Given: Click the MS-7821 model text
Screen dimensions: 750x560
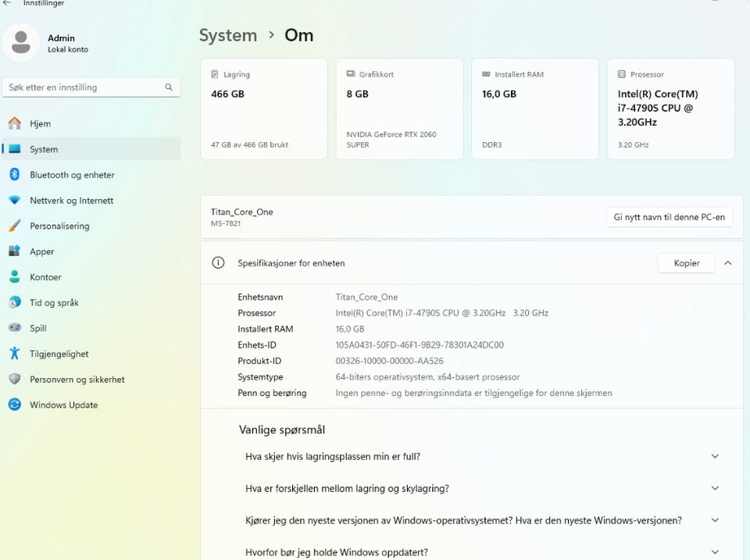Looking at the screenshot, I should pyautogui.click(x=226, y=223).
